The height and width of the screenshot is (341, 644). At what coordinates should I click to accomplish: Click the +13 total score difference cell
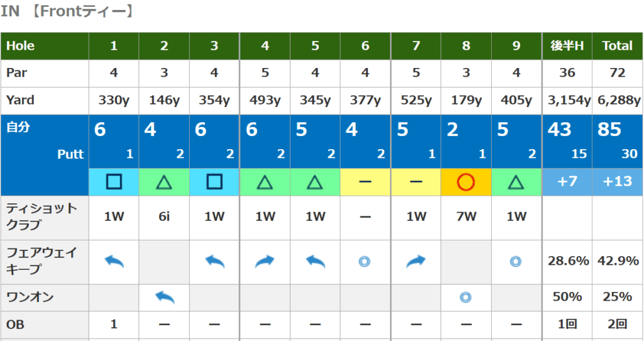pyautogui.click(x=618, y=182)
